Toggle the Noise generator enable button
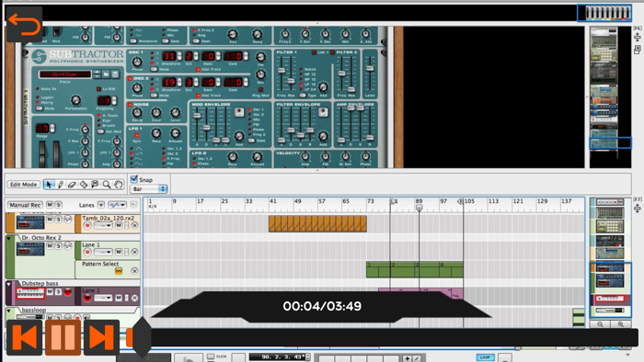 pyautogui.click(x=131, y=105)
